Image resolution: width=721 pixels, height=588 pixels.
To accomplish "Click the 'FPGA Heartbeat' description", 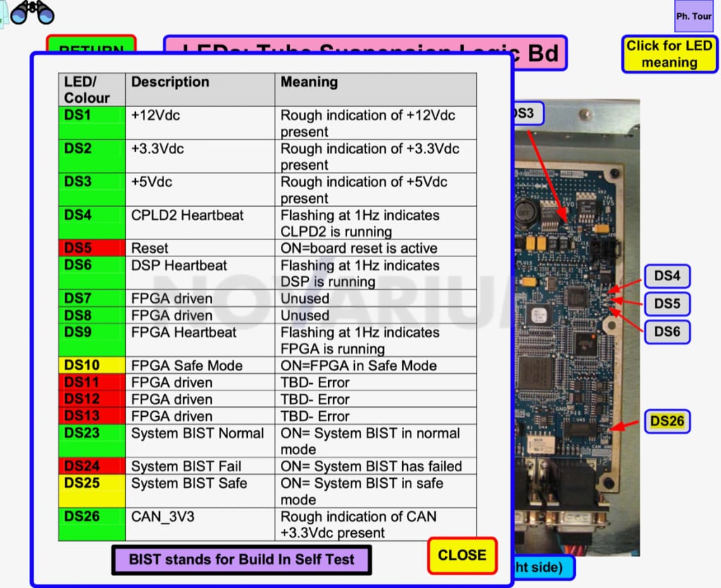I will pyautogui.click(x=200, y=340).
